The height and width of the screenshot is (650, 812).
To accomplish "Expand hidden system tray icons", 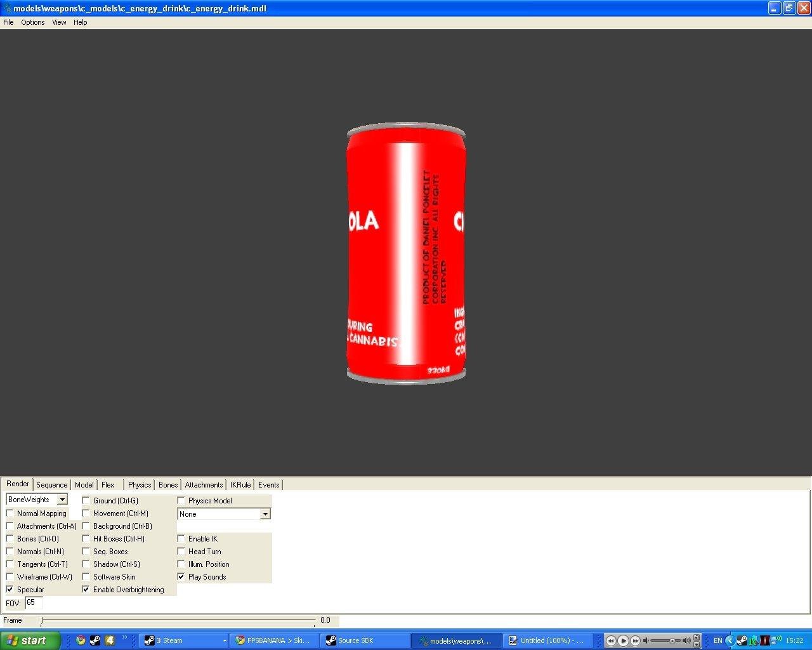I will pos(730,640).
